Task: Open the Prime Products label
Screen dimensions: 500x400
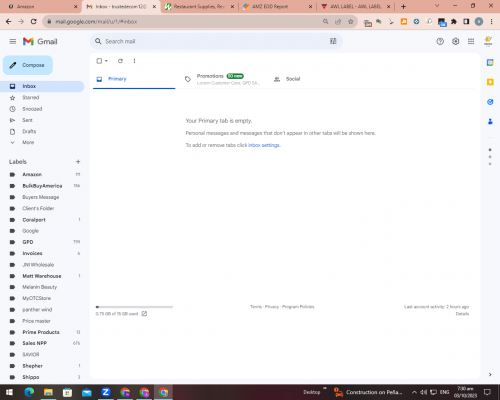Action: coord(42,332)
